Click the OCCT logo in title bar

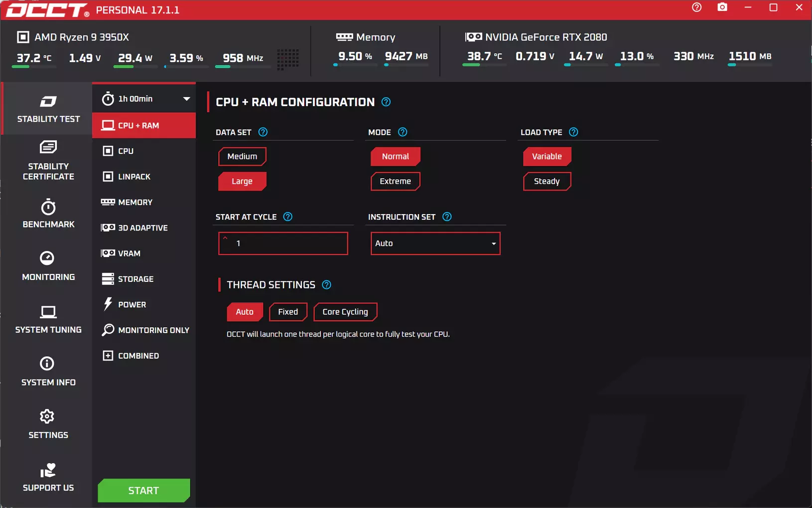point(47,10)
